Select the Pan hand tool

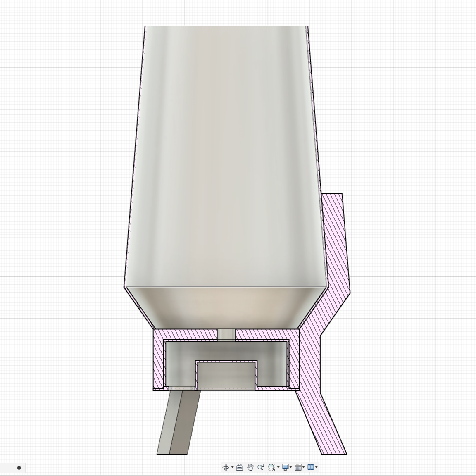(x=250, y=467)
